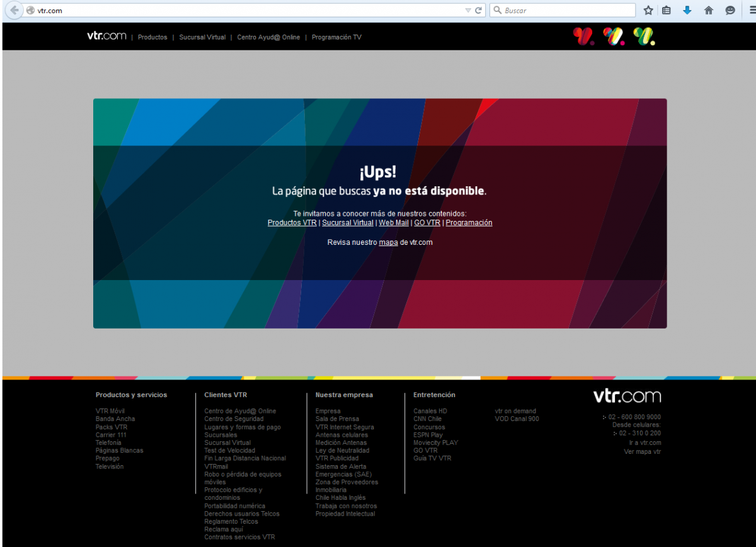Click the Productos VTR link
756x547 pixels.
292,223
